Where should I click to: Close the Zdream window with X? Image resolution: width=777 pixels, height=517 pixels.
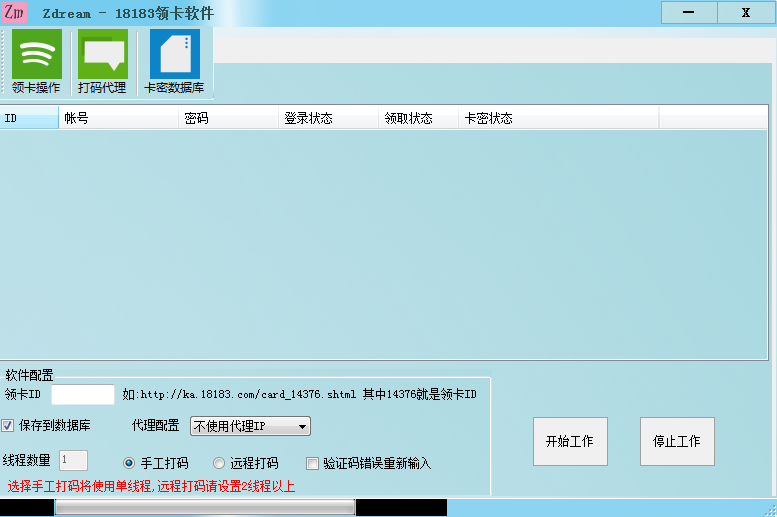coord(746,12)
